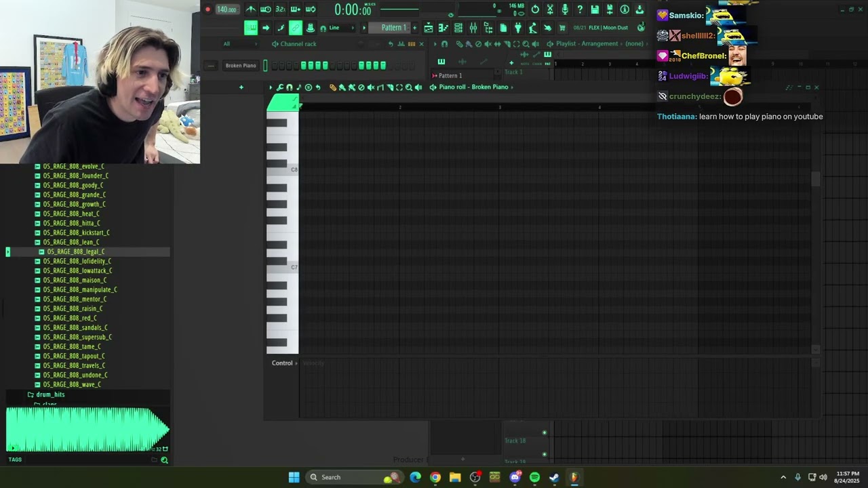Screen dimensions: 868x488
Task: Open the shopping cart content library icon
Action: 562,28
